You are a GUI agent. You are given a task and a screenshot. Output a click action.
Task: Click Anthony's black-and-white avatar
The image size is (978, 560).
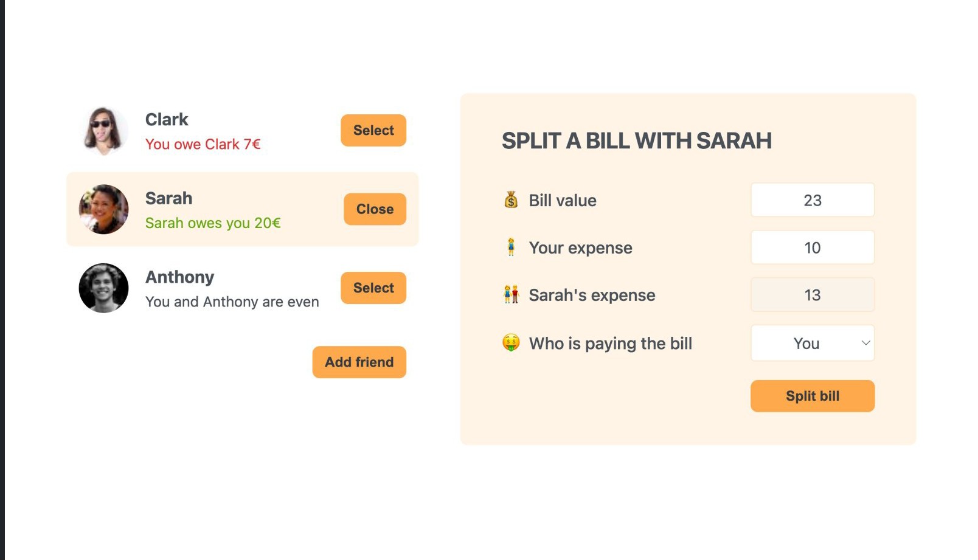tap(103, 288)
